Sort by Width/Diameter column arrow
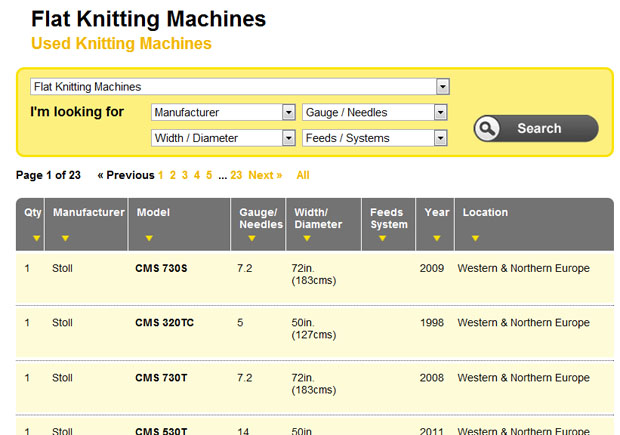The image size is (620, 435). 307,238
